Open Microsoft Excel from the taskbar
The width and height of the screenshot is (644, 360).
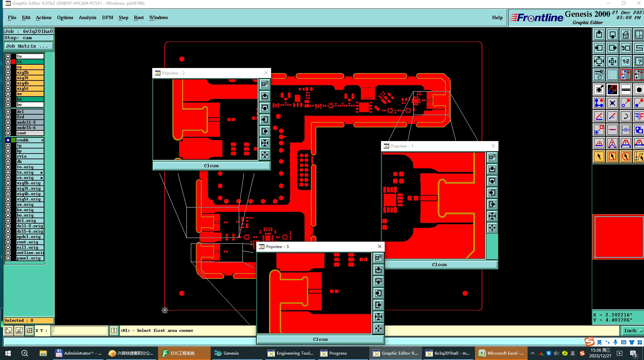point(502,353)
